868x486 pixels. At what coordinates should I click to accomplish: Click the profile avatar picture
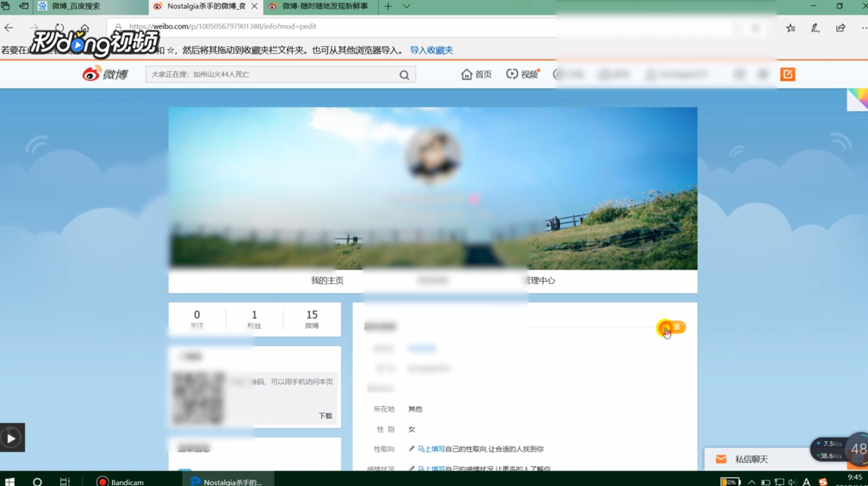(433, 156)
